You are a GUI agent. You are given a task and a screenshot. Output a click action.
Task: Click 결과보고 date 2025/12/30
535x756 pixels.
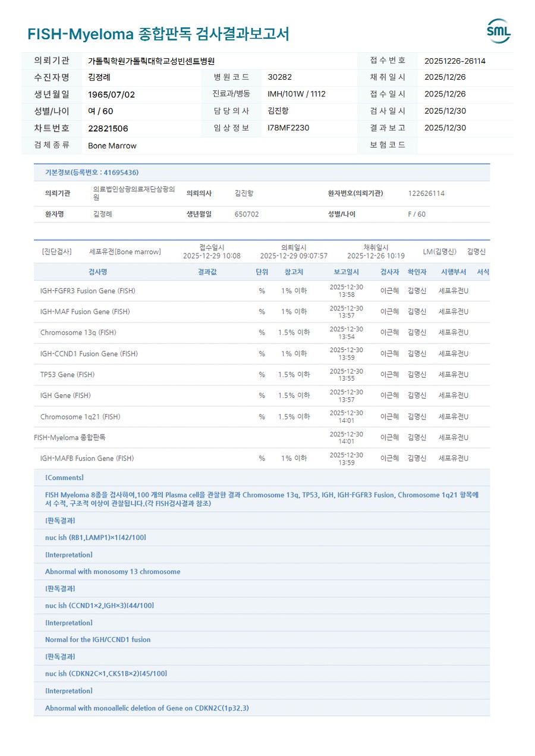(445, 128)
